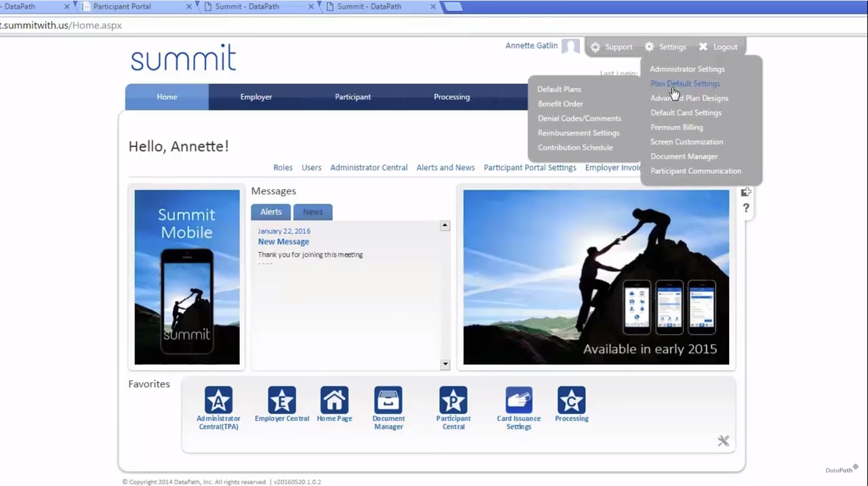Select Document Manager in Settings menu
The width and height of the screenshot is (868, 486).
684,157
